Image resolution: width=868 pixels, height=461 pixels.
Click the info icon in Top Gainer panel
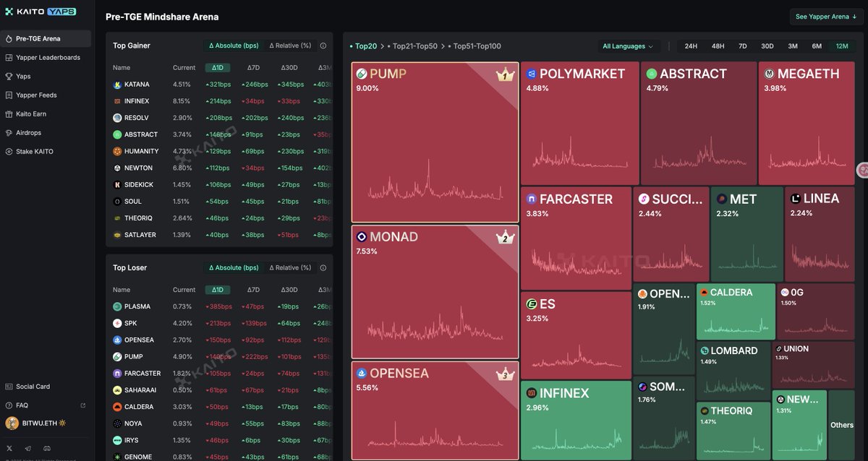(323, 46)
